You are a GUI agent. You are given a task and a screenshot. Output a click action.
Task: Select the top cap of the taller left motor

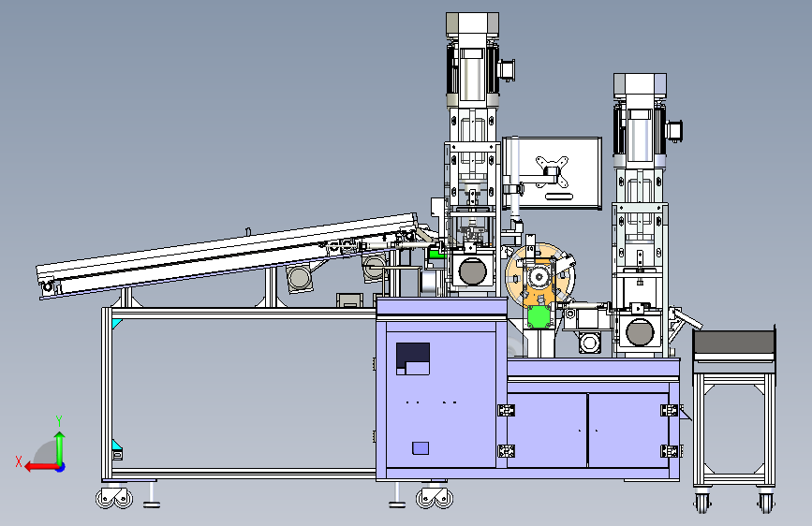[472, 24]
